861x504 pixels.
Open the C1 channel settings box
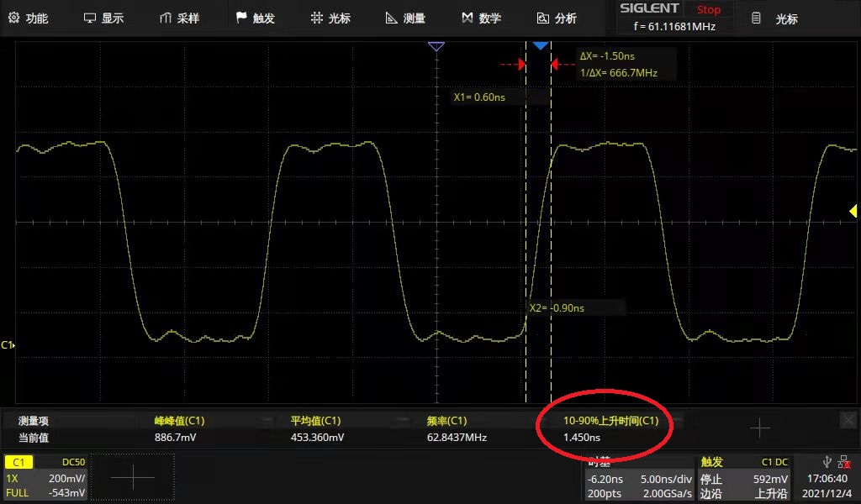pos(45,477)
